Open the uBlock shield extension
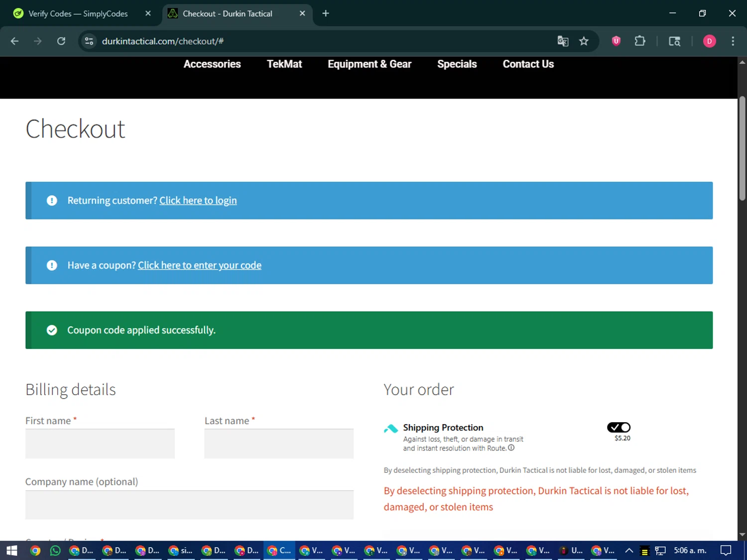The height and width of the screenshot is (560, 747). 616,41
